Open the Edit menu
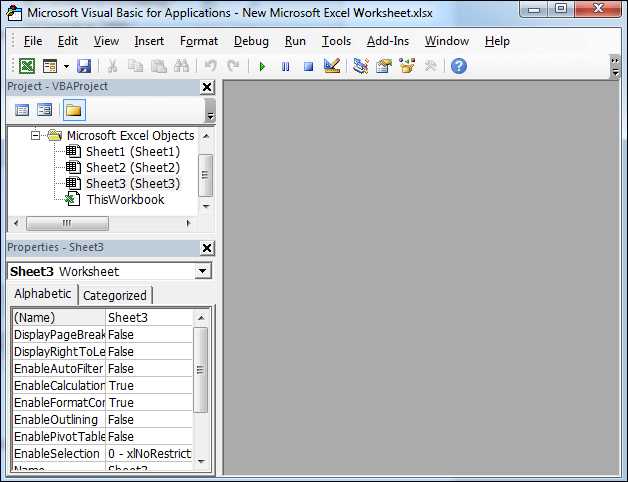 click(x=68, y=41)
